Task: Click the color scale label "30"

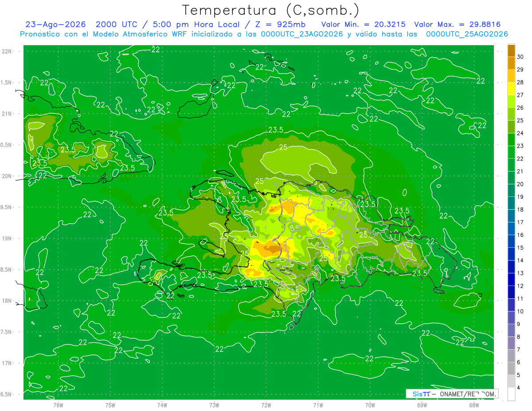Action: coord(520,57)
